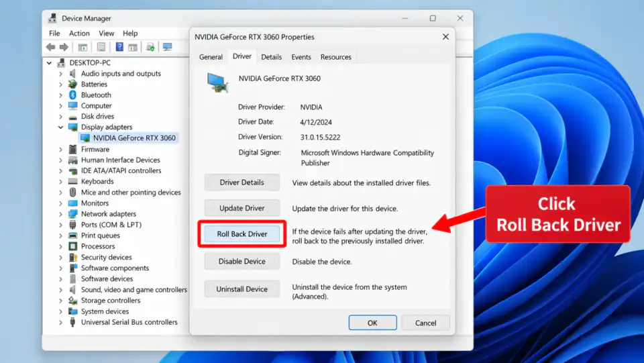Select the Driver tab
The width and height of the screenshot is (644, 363).
[242, 56]
